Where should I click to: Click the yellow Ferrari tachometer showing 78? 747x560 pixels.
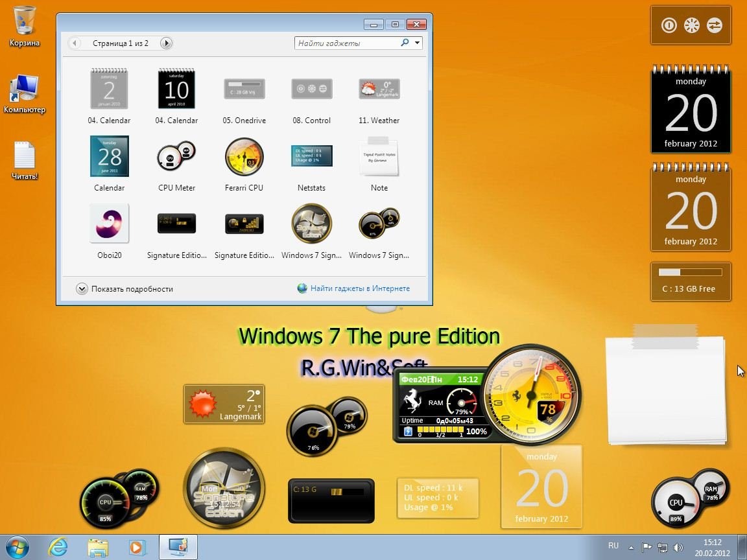(x=532, y=394)
